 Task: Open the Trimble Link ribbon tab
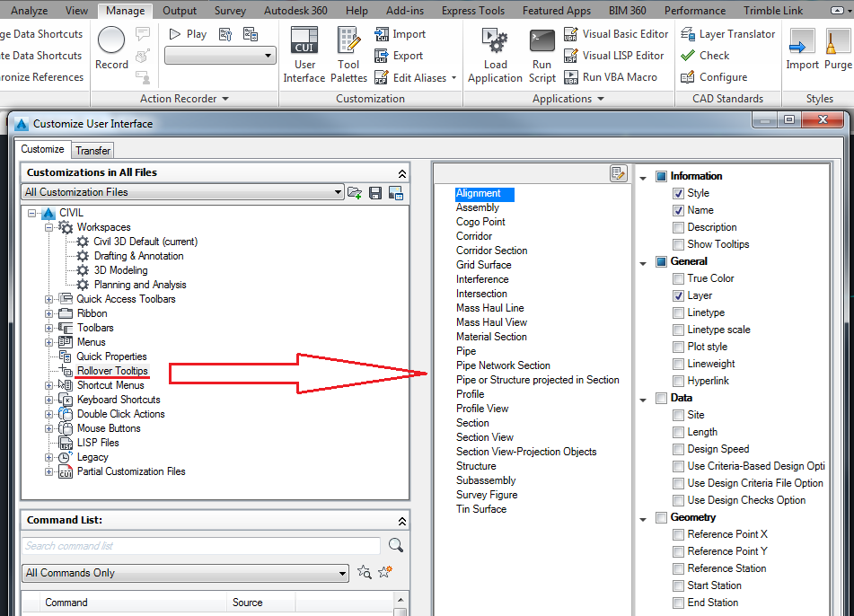(x=773, y=11)
